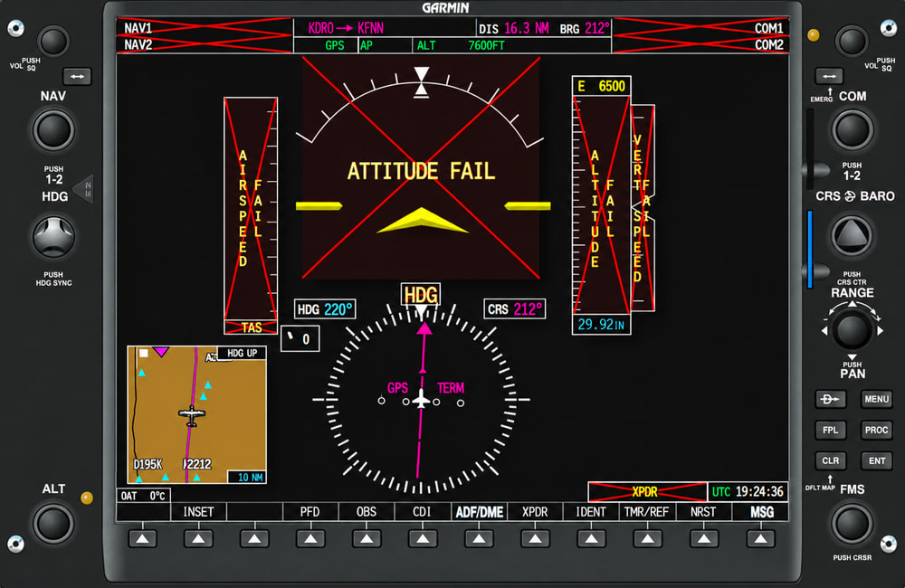Click the FMS cursor knob
The height and width of the screenshot is (588, 905).
pyautogui.click(x=852, y=524)
